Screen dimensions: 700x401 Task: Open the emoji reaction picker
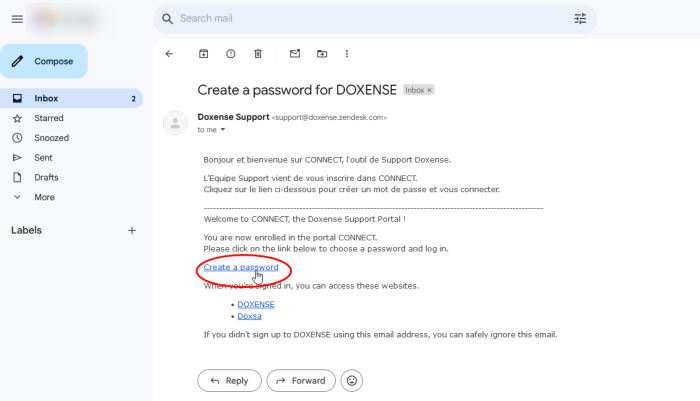(x=351, y=380)
